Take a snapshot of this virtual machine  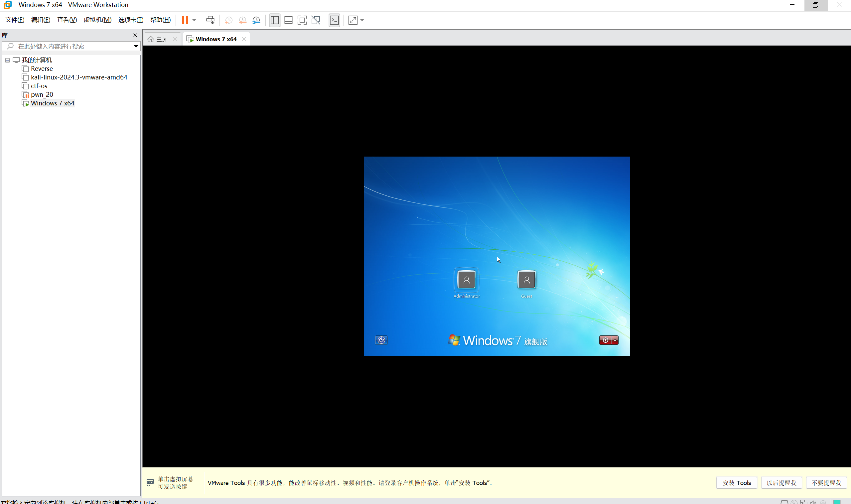click(229, 20)
